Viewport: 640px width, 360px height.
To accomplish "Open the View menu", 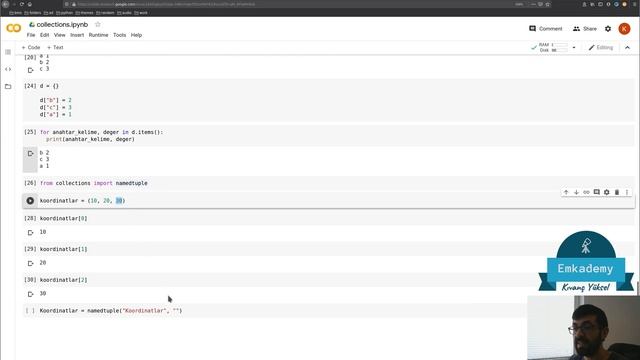I will coord(60,35).
